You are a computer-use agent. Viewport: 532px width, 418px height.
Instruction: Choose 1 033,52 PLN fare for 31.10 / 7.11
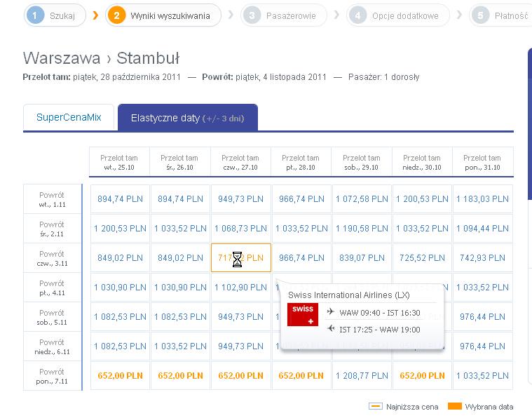click(482, 375)
